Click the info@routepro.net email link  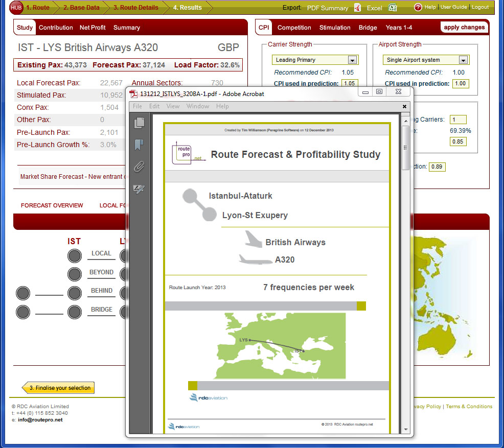point(40,420)
